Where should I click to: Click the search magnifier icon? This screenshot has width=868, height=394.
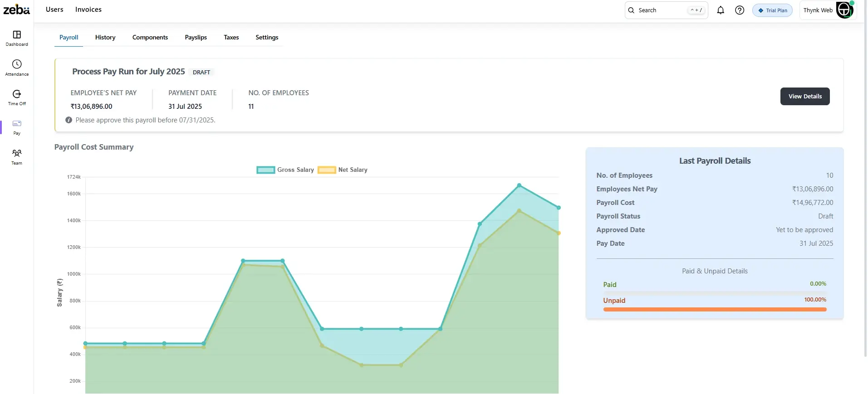[x=631, y=10]
